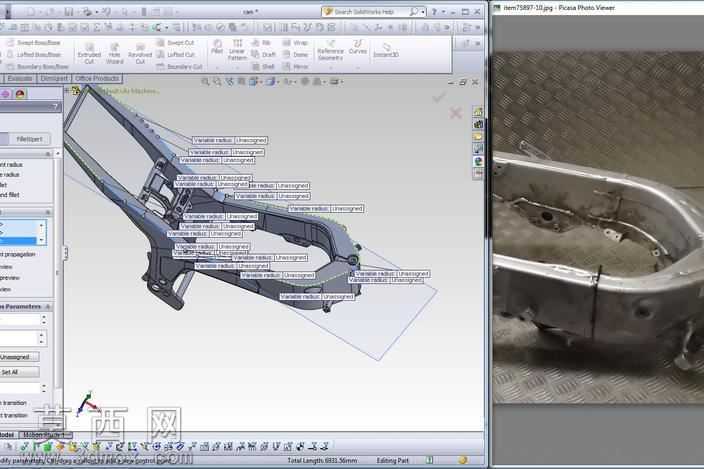
Task: Select the Full preview option
Action: 6,267
